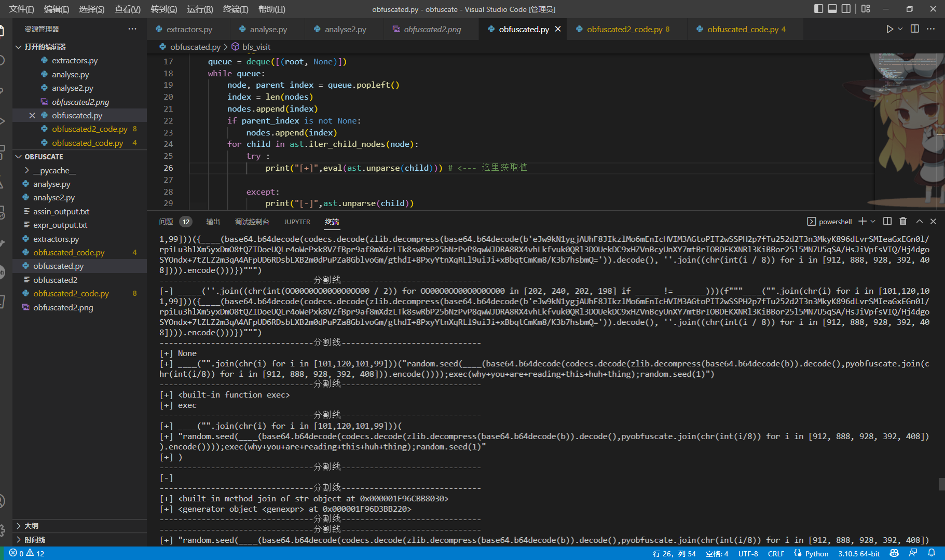Screen dimensions: 945x560
Task: Toggle the primary side bar layout
Action: tap(818, 9)
